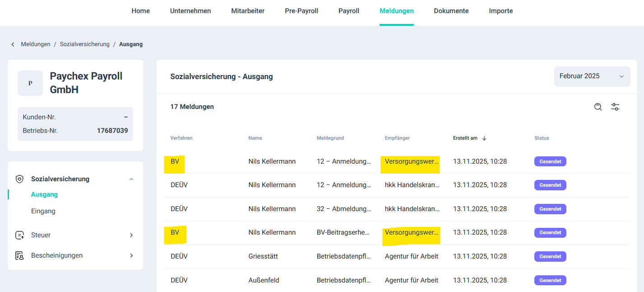Sort by the Erstellt am arrow

click(x=484, y=138)
